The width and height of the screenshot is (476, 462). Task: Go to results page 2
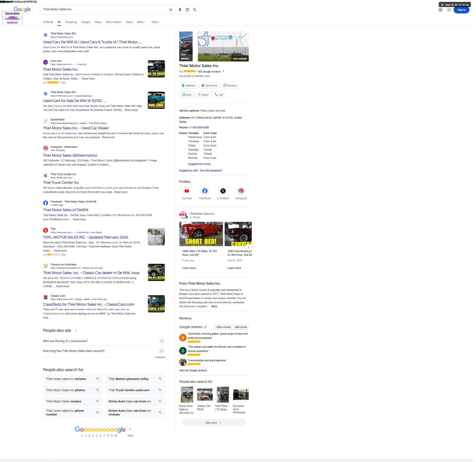click(86, 436)
